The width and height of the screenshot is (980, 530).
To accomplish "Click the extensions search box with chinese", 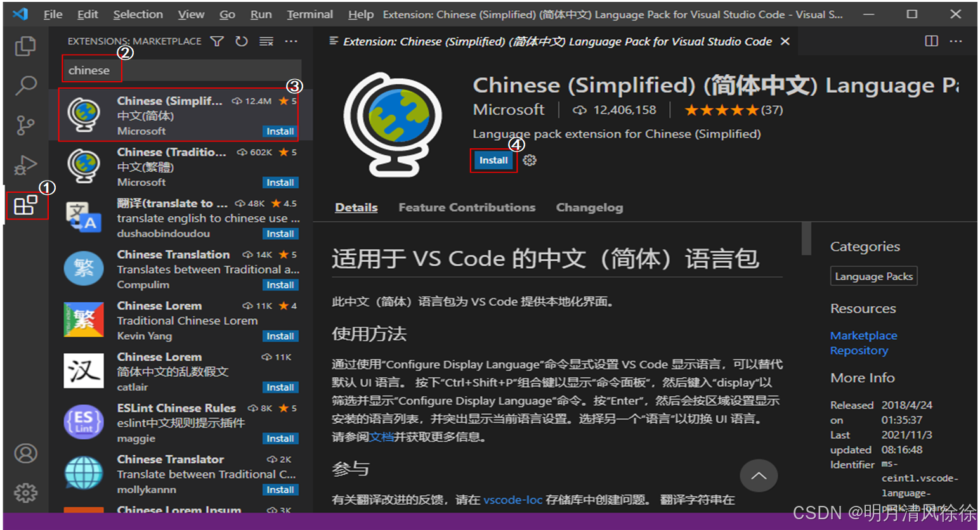I will pyautogui.click(x=181, y=70).
